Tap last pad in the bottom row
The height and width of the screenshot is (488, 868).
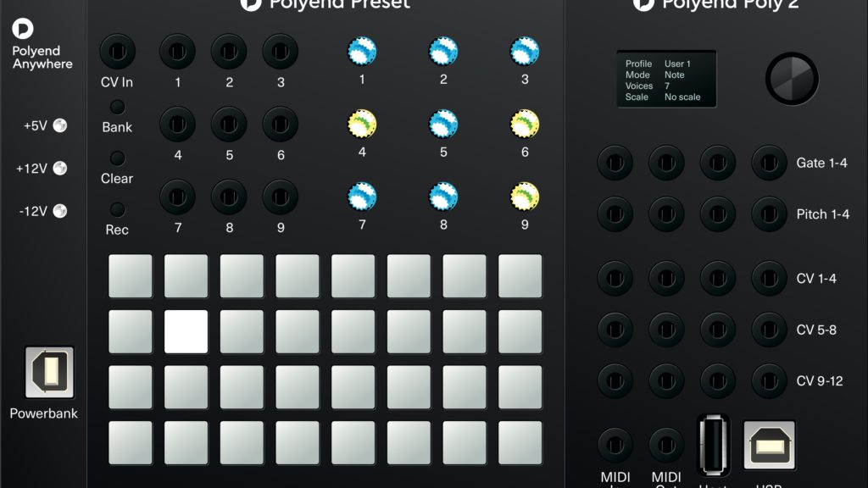click(520, 442)
